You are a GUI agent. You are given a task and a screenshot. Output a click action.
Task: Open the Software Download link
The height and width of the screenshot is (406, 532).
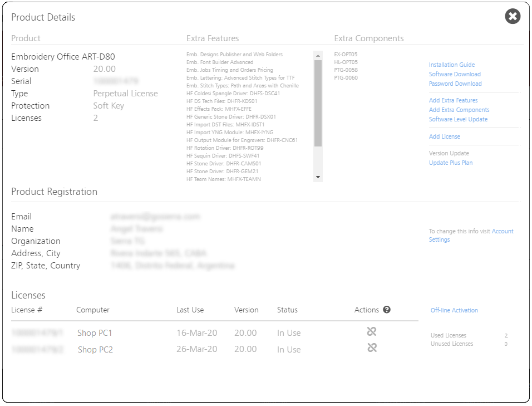point(455,74)
